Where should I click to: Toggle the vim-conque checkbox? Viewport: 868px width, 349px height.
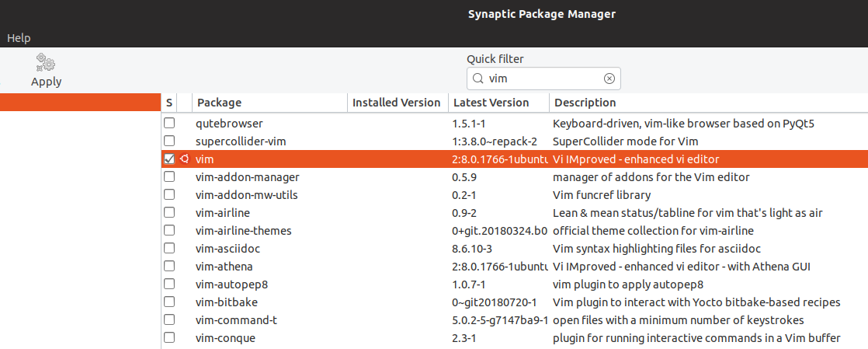click(169, 337)
